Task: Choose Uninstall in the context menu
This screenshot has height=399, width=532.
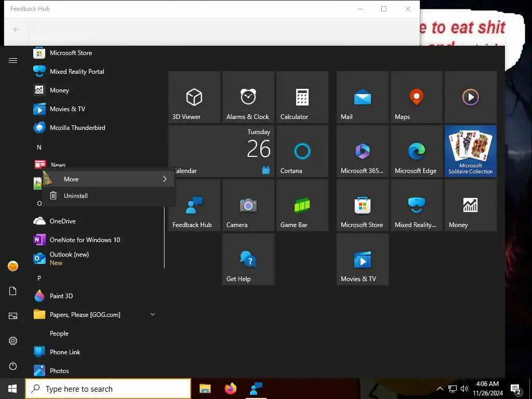Action: pyautogui.click(x=109, y=196)
